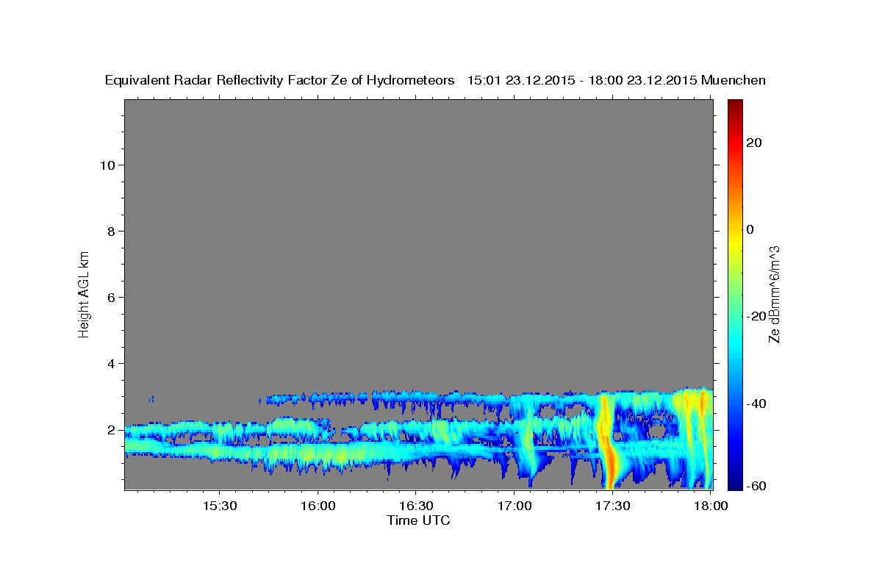Click the colorbar value label 0
This screenshot has width=882, height=588.
tap(750, 229)
